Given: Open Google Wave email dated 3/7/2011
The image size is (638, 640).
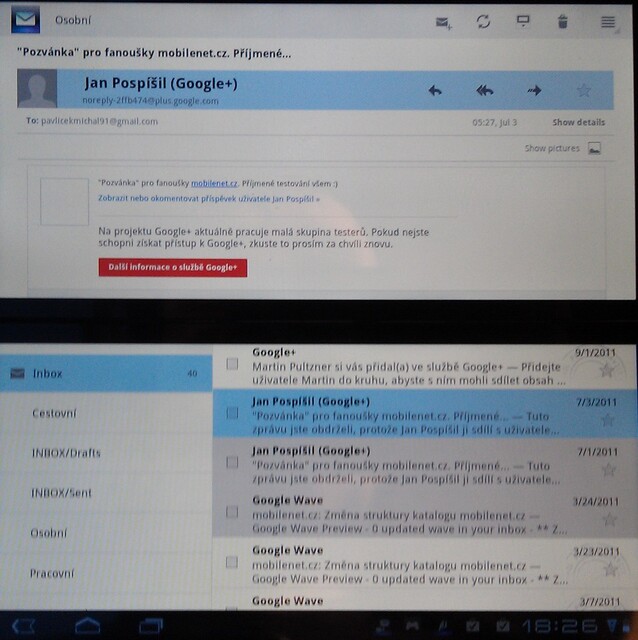Looking at the screenshot, I should click(x=425, y=600).
